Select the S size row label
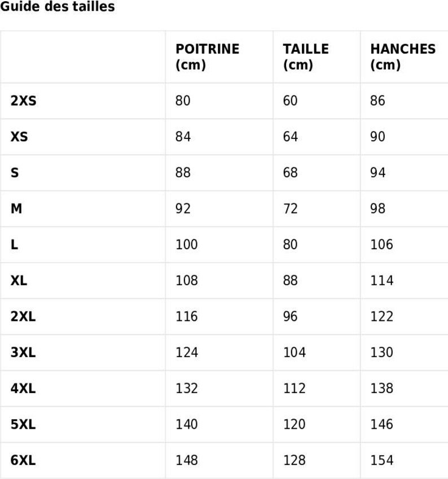448x479 pixels. coord(14,173)
